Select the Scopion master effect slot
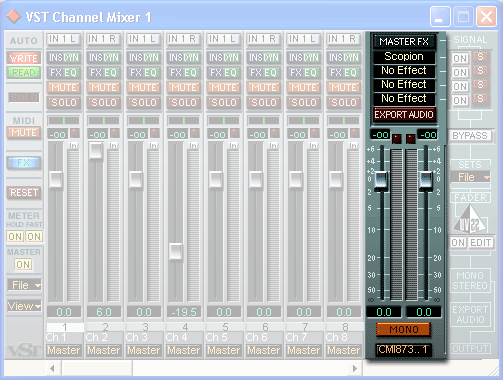Screen dimensions: 503x380 pyautogui.click(x=404, y=57)
